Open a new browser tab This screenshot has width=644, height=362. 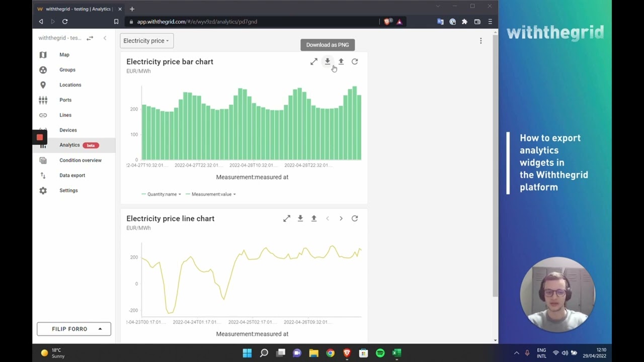132,9
